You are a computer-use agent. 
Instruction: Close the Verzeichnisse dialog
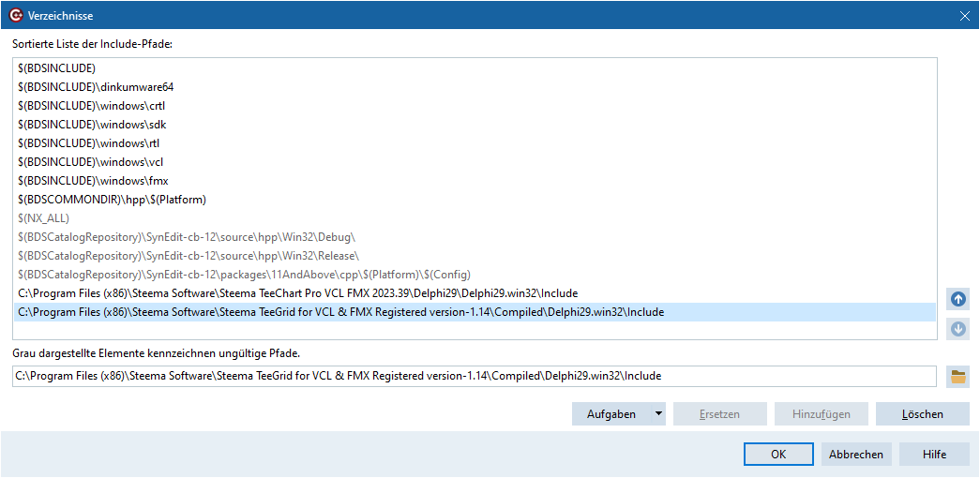click(x=964, y=16)
